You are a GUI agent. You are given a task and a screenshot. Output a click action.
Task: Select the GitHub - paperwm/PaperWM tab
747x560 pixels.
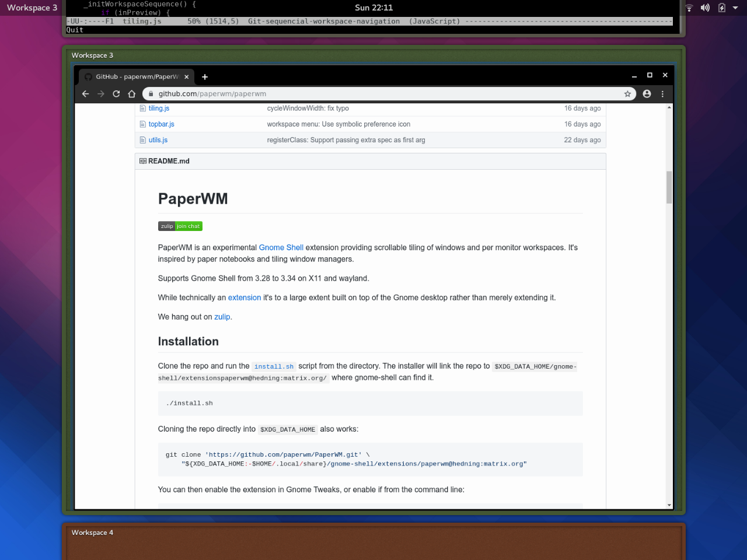(x=137, y=77)
